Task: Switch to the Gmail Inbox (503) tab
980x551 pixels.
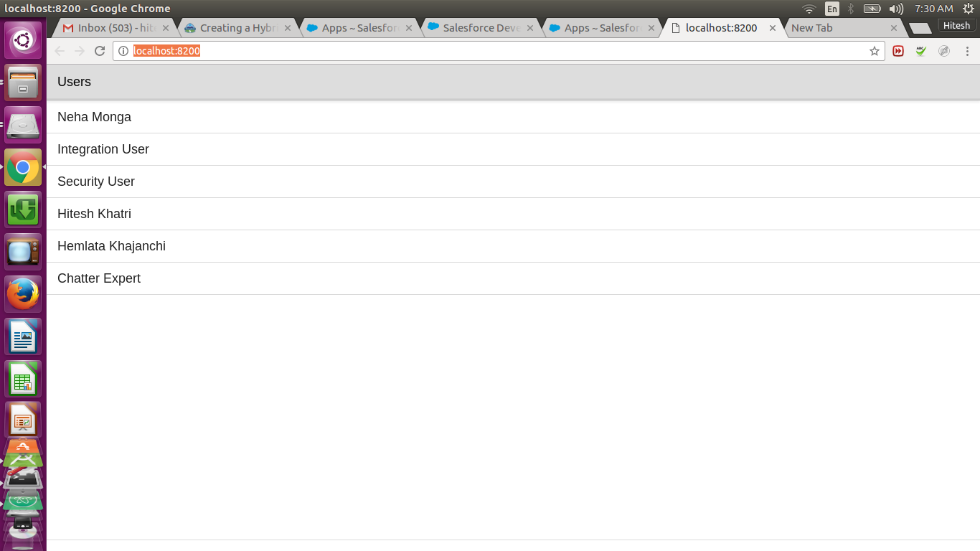Action: pyautogui.click(x=115, y=28)
